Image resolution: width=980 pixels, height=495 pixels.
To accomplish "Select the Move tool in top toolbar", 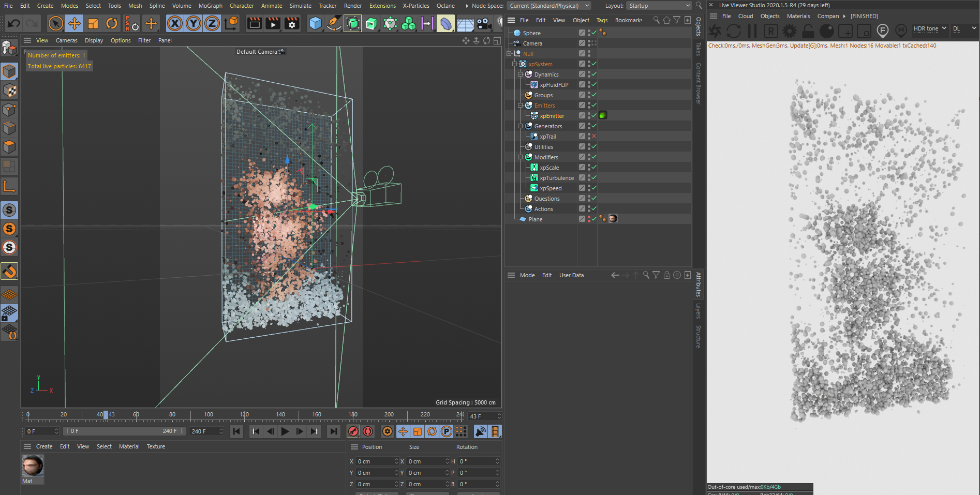I will (75, 23).
